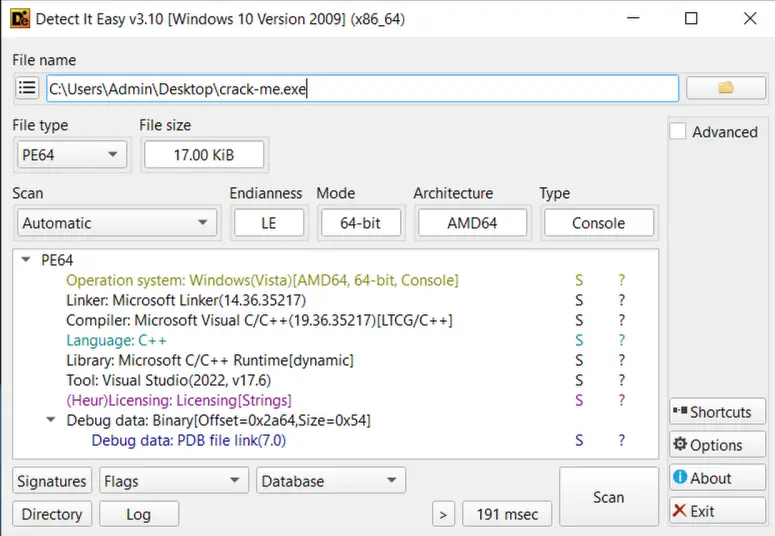Click the Shortcuts button
Viewport: 775px width, 536px height.
tap(717, 412)
